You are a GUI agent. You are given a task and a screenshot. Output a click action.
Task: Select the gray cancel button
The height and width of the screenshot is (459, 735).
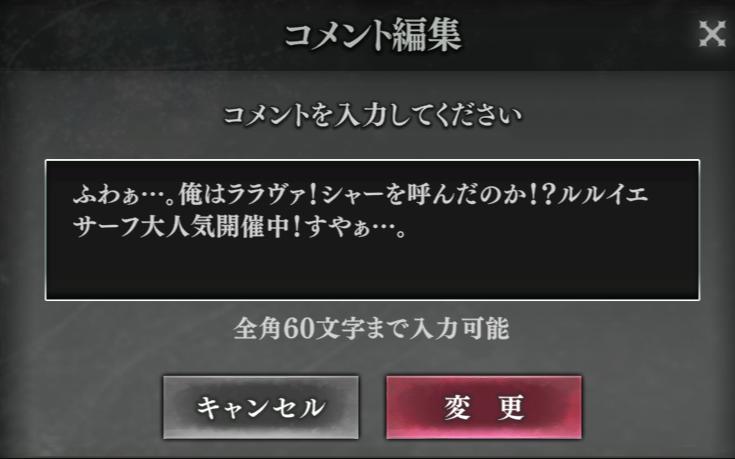(261, 407)
